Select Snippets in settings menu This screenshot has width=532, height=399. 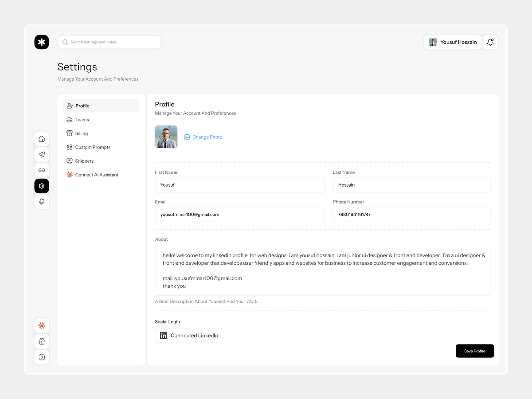point(101,161)
